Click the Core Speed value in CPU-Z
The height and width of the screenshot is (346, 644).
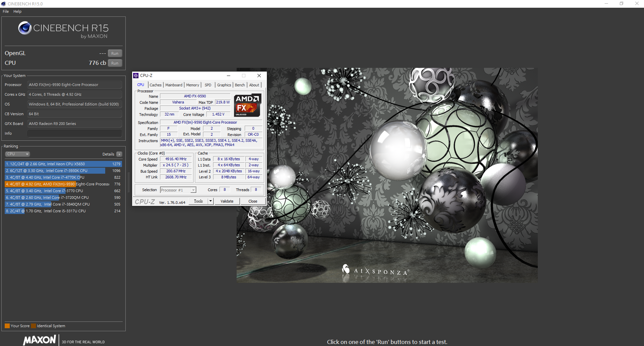(176, 159)
